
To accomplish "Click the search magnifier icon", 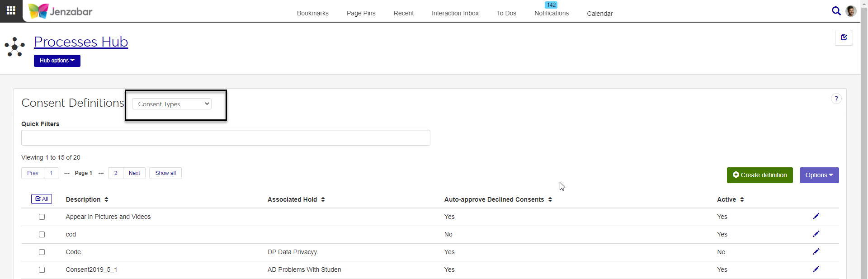I will [836, 11].
